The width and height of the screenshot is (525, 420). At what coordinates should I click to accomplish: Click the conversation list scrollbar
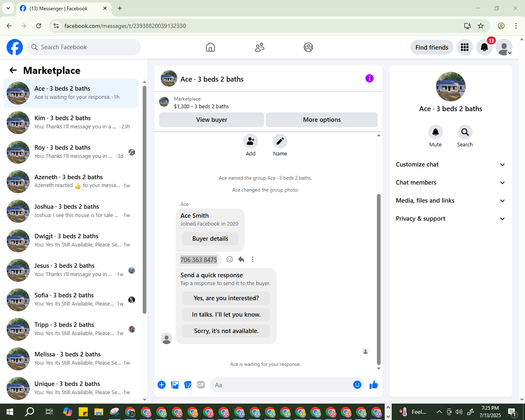pyautogui.click(x=144, y=200)
